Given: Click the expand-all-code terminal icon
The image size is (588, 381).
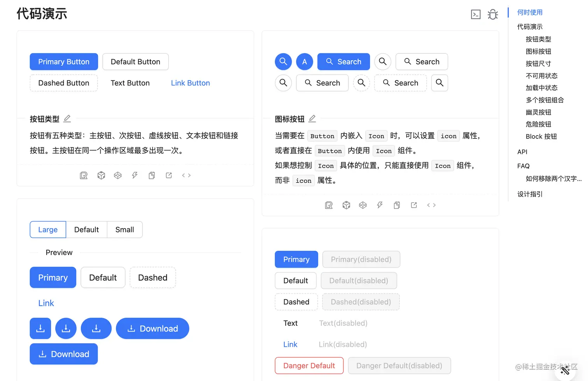Looking at the screenshot, I should (476, 14).
